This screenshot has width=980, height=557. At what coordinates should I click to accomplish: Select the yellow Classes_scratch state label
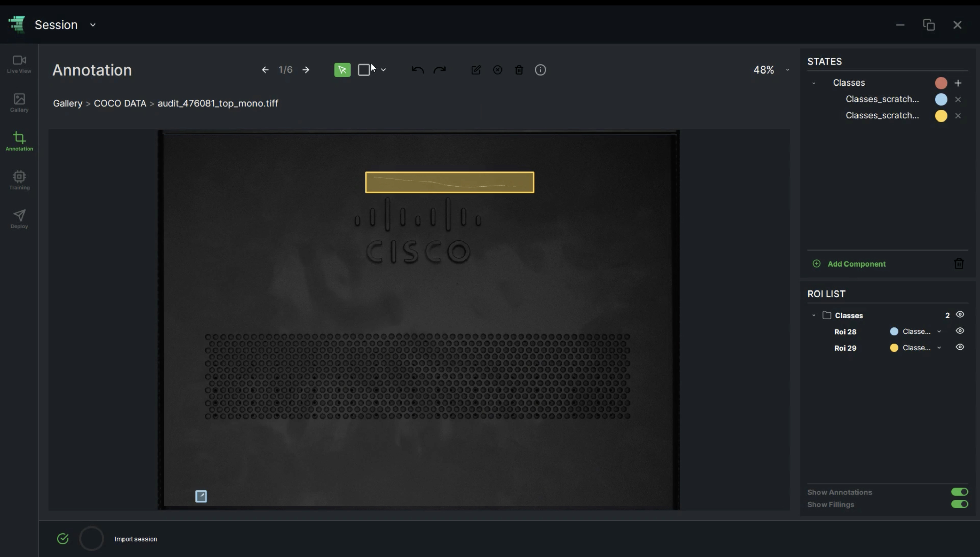pos(882,116)
